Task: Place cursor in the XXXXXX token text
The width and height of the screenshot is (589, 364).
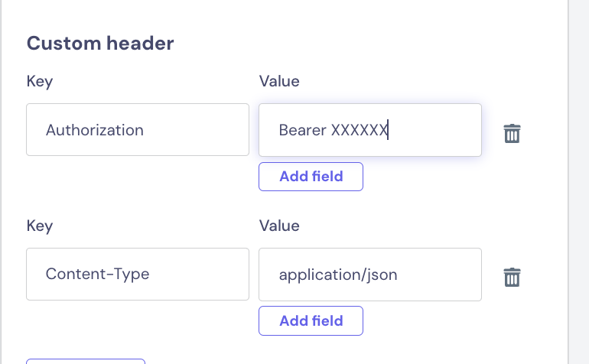Action: [x=359, y=130]
